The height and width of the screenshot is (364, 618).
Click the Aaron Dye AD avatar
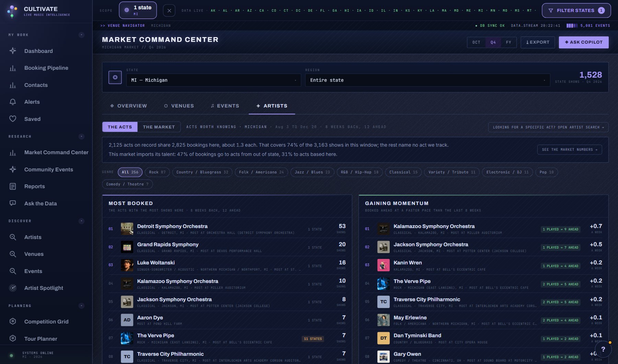tap(127, 320)
